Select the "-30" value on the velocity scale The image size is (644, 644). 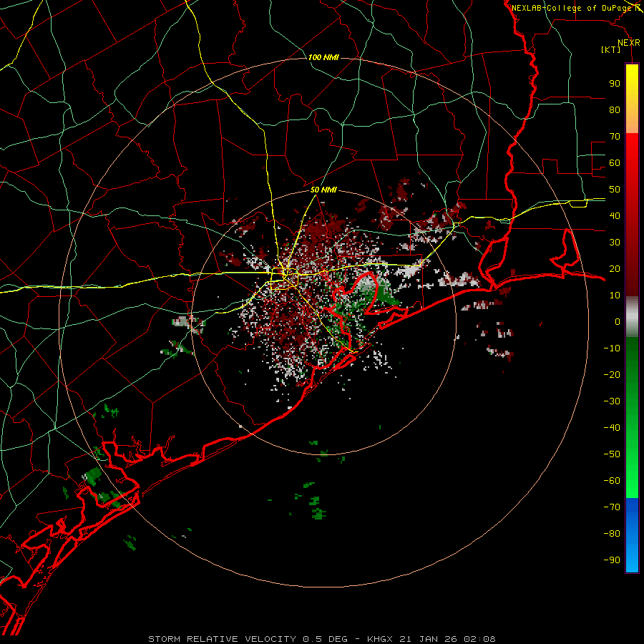(x=612, y=401)
